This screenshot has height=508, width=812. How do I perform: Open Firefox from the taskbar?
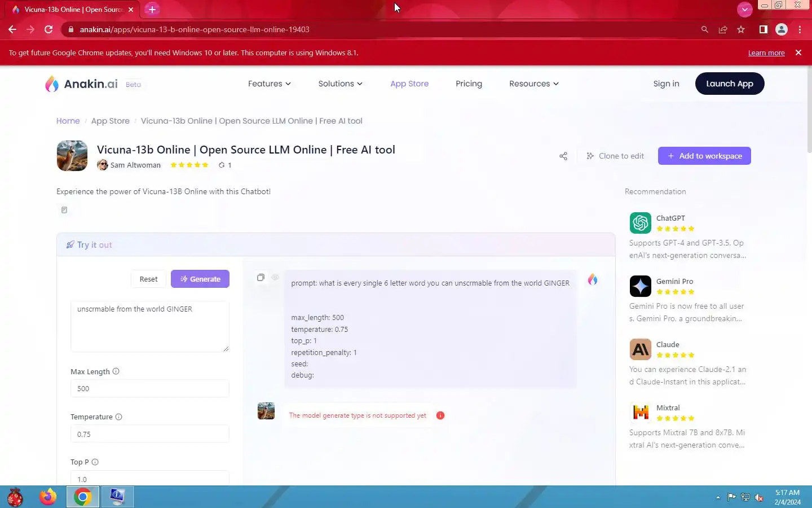48,497
